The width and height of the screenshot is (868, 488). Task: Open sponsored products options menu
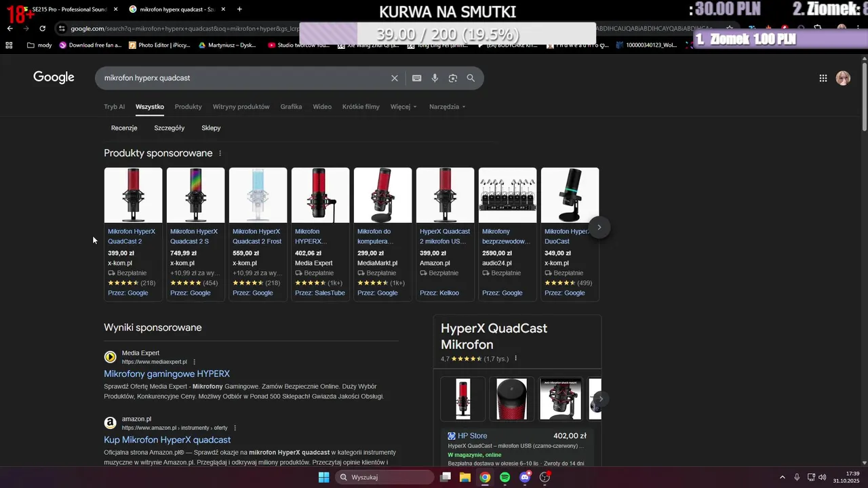220,153
